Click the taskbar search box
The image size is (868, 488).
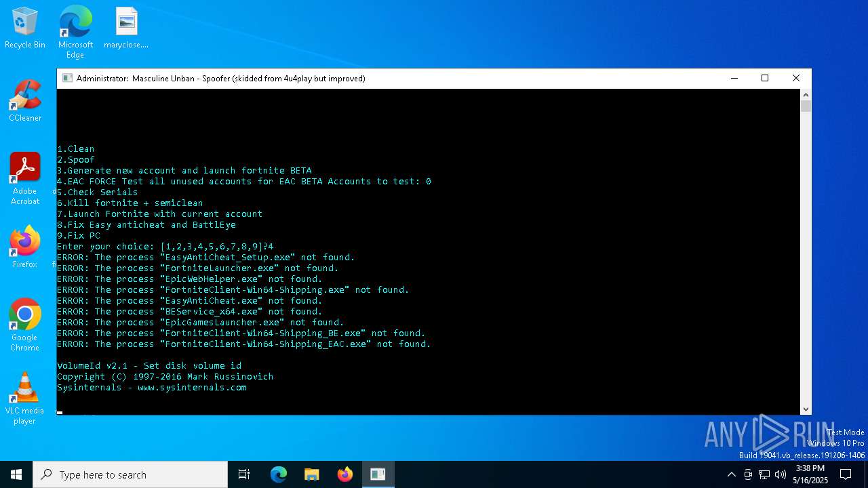[x=130, y=474]
